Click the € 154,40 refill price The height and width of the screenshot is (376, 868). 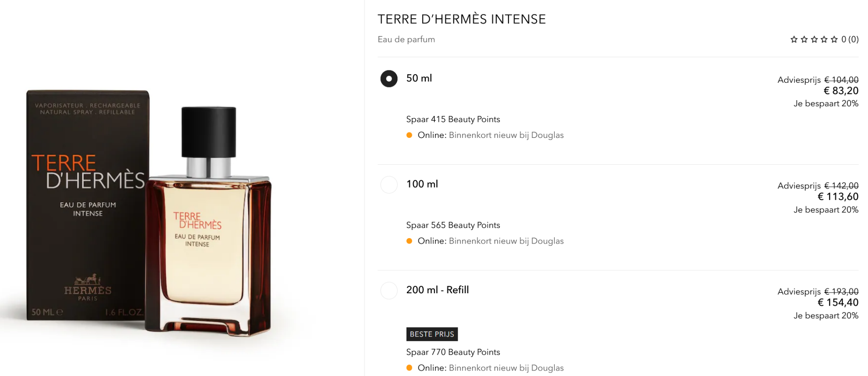[x=838, y=303]
